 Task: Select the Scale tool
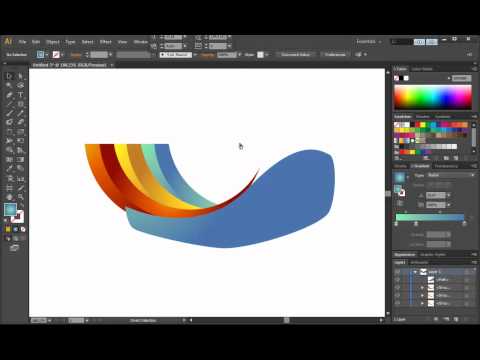(20, 132)
